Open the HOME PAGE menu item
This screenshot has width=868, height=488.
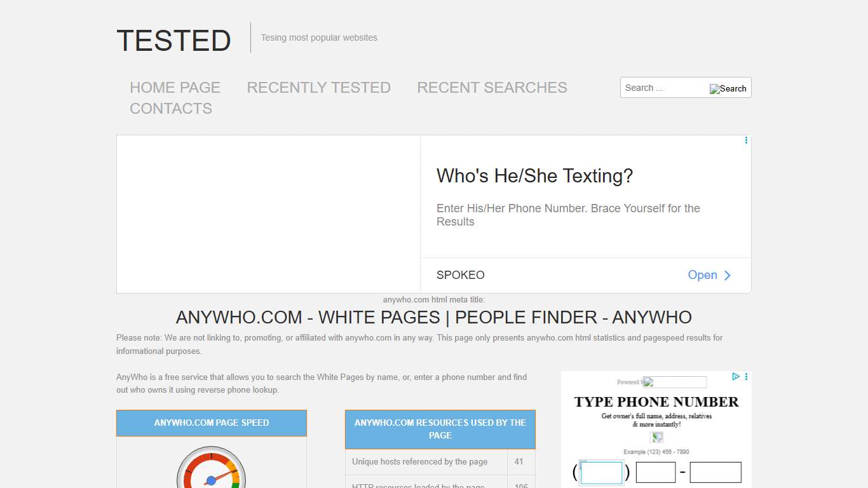pos(175,87)
